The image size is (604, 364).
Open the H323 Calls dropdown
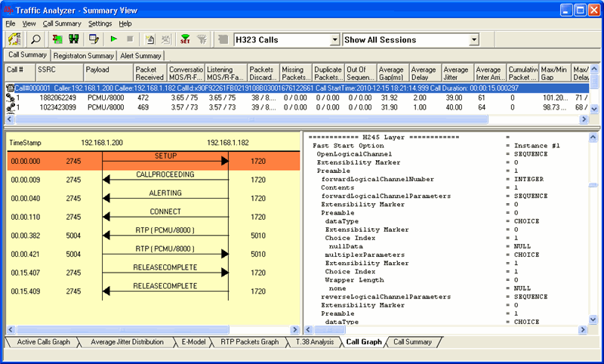(334, 40)
